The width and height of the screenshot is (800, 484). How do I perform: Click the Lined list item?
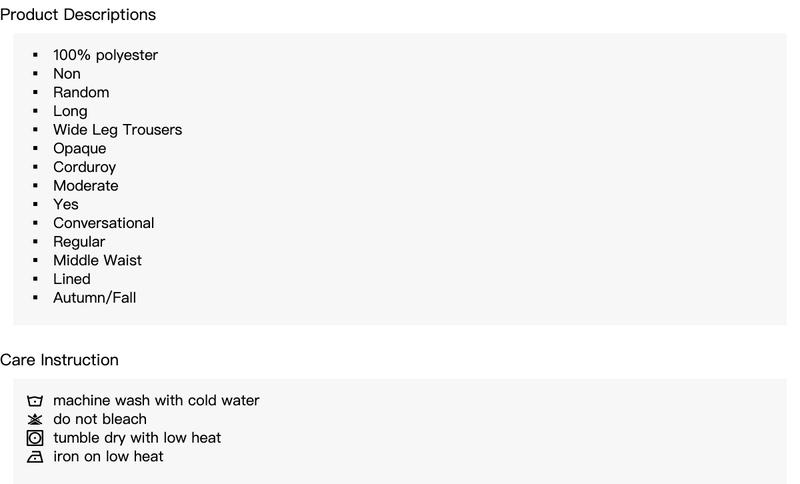[x=72, y=279]
